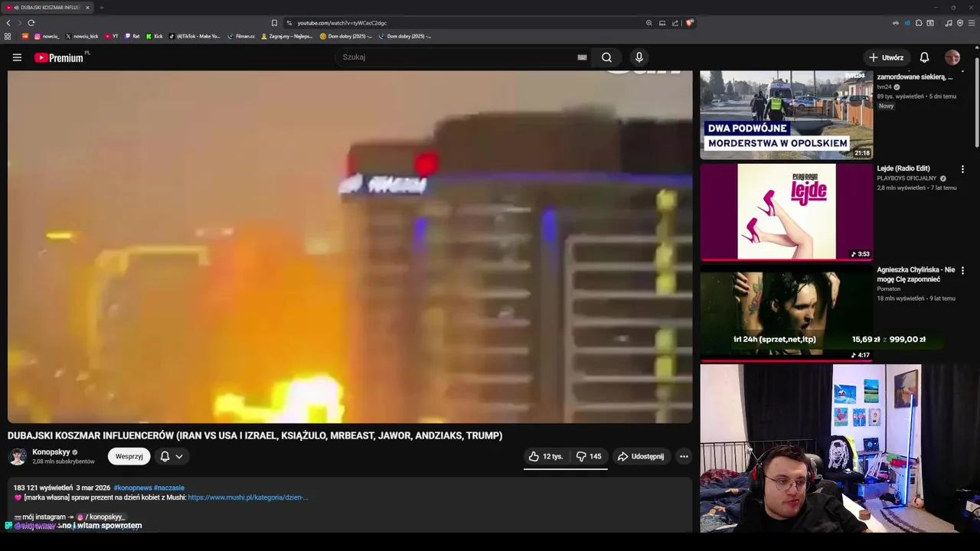Image resolution: width=980 pixels, height=551 pixels.
Task: Click the 183 121 wyświetleń view count
Action: pyautogui.click(x=43, y=487)
